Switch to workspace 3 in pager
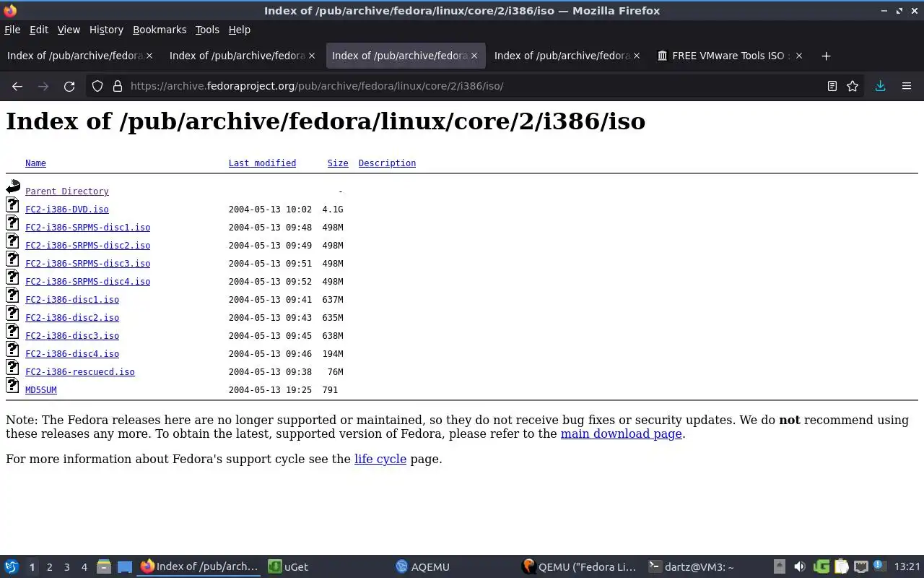 pos(67,567)
